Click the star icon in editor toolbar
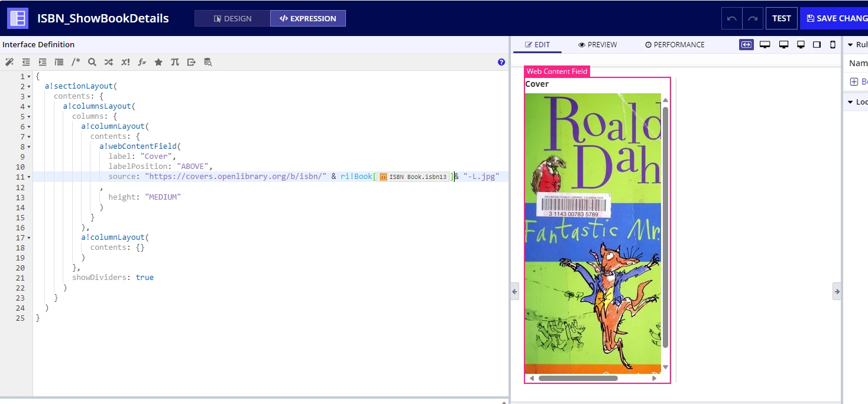 (x=158, y=62)
